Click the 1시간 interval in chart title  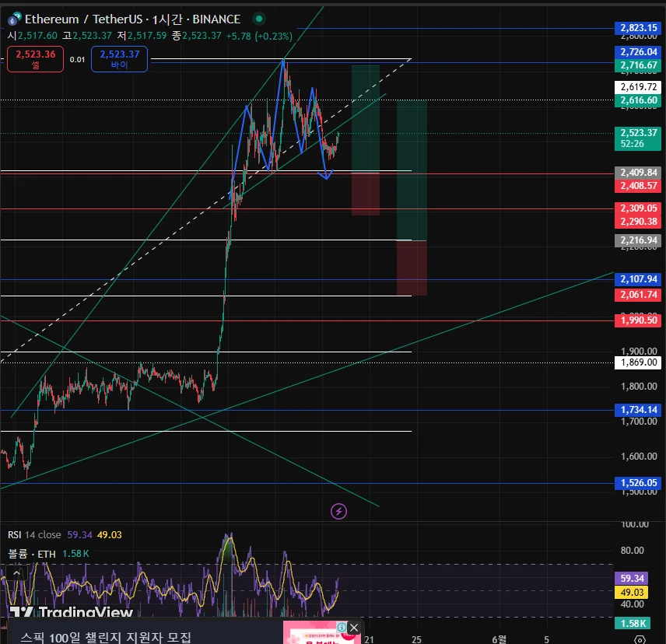coord(167,19)
